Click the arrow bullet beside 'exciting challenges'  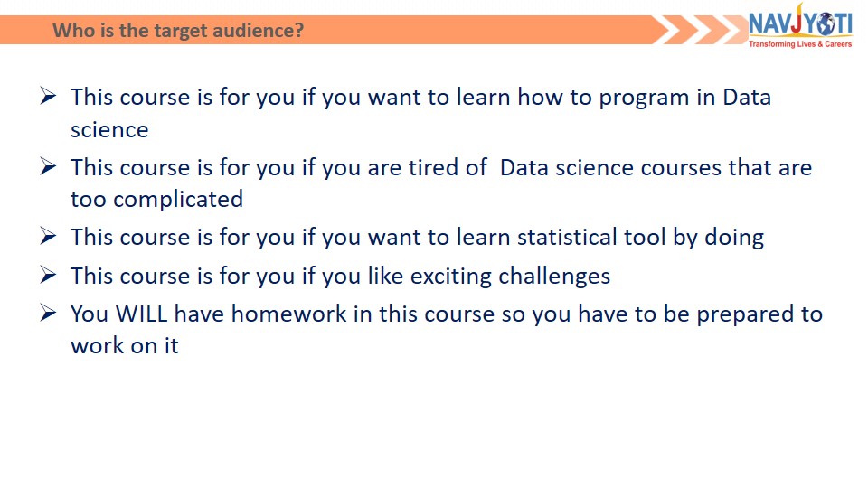coord(48,275)
